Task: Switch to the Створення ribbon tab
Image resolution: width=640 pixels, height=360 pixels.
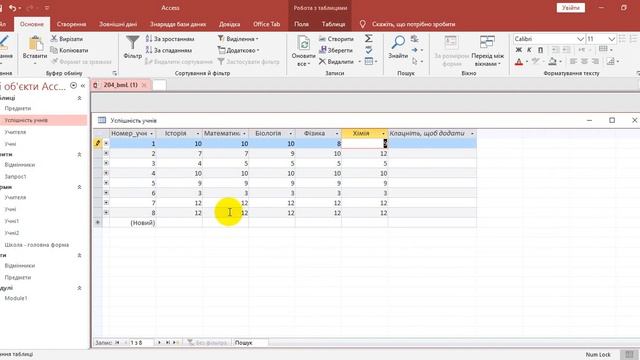Action: pos(71,24)
